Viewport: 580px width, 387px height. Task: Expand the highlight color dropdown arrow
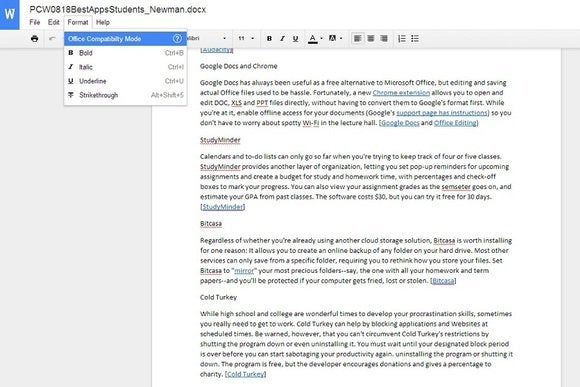(x=341, y=38)
